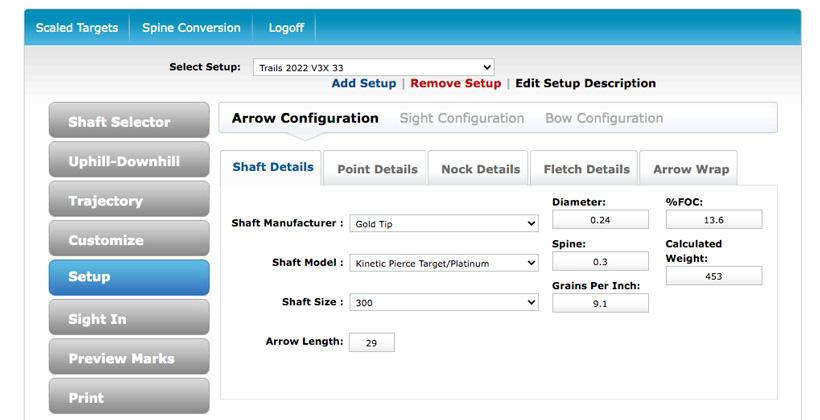Switch to Sight Configuration view
Image resolution: width=820 pixels, height=420 pixels.
pyautogui.click(x=461, y=118)
